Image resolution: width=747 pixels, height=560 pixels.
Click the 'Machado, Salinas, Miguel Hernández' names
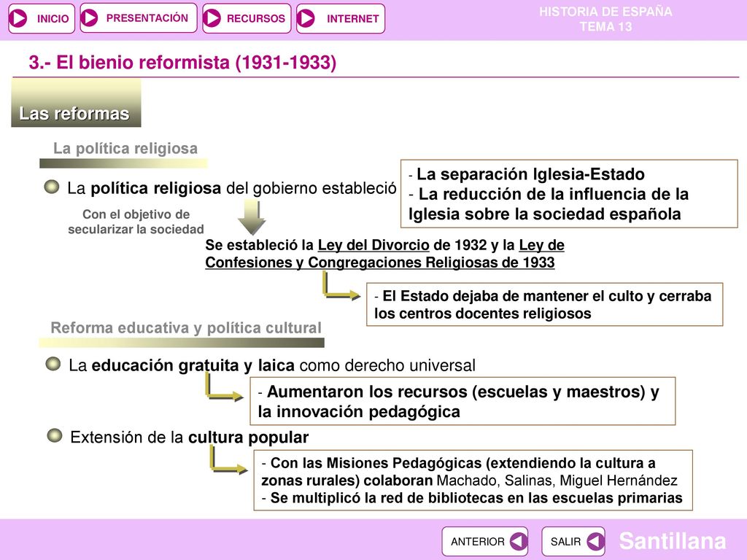pos(557,481)
